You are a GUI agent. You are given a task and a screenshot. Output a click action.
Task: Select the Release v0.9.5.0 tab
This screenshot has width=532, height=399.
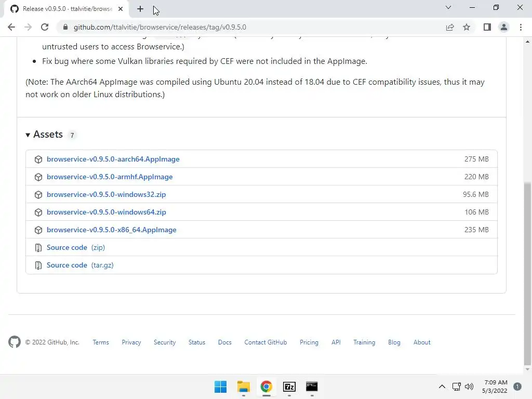pos(66,9)
